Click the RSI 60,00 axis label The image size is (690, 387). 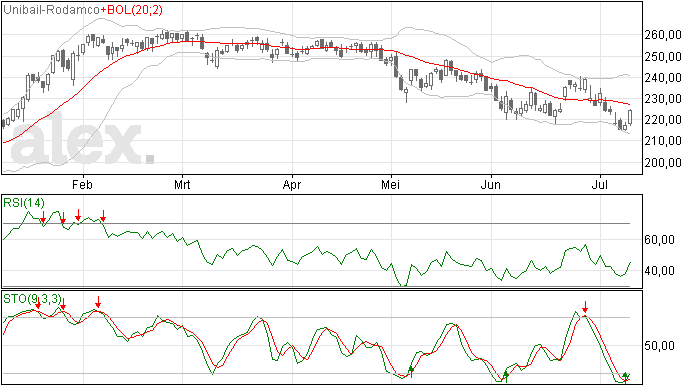coord(659,240)
